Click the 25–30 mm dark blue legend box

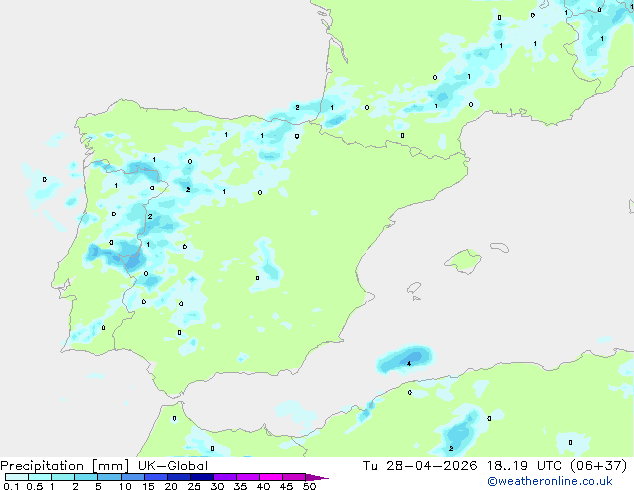[x=201, y=477]
